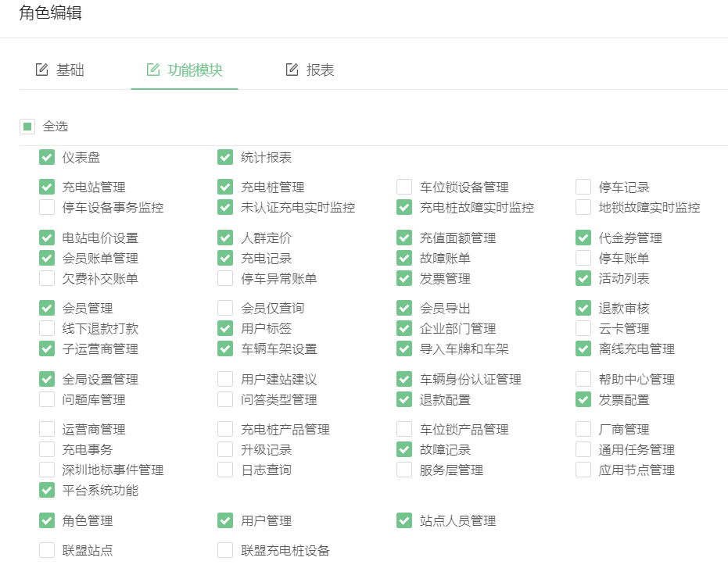Check 问题库管理 checkbox

(x=47, y=399)
